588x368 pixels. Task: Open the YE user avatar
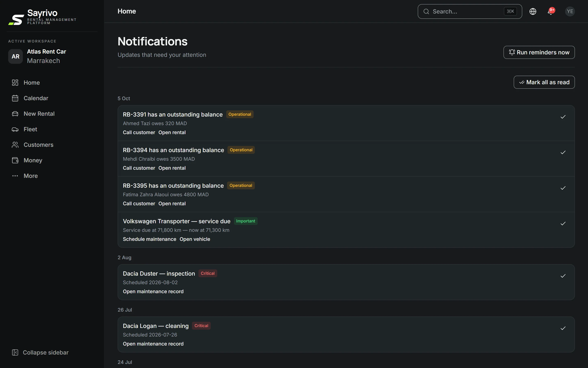point(570,11)
